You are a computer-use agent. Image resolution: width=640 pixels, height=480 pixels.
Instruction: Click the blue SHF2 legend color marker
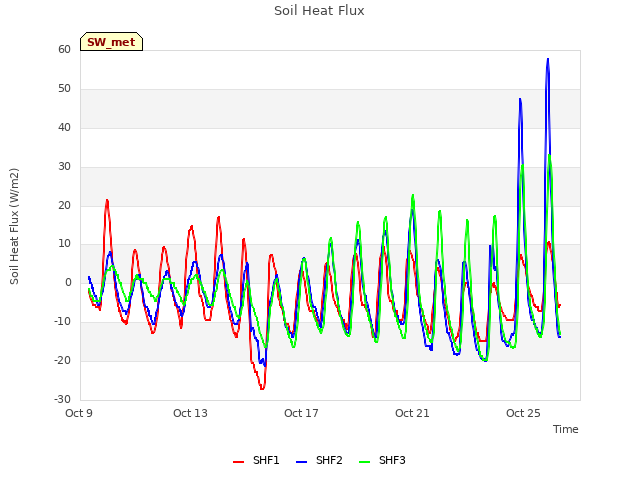[301, 462]
